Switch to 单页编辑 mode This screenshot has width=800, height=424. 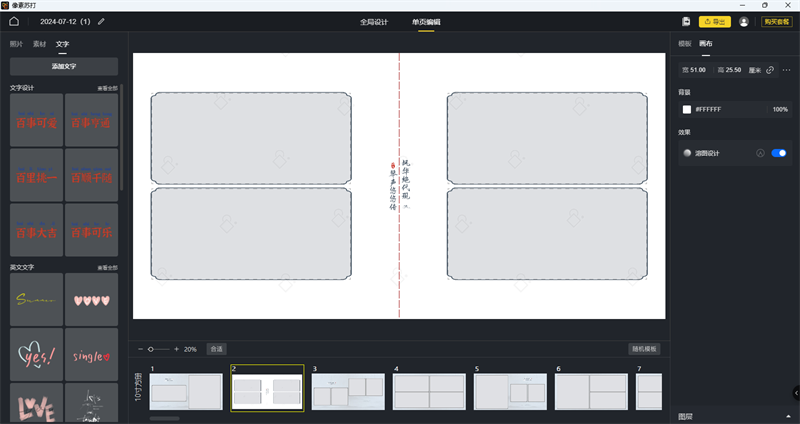pos(426,22)
